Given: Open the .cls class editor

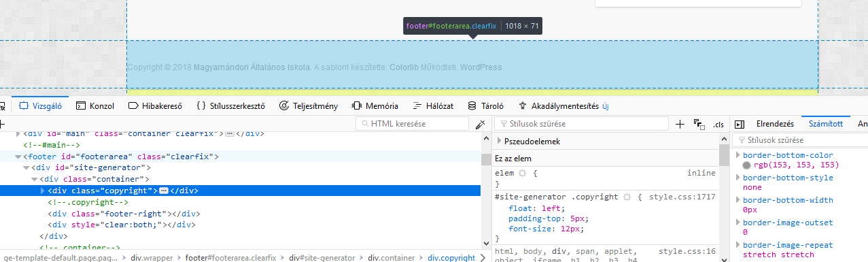Looking at the screenshot, I should [718, 125].
